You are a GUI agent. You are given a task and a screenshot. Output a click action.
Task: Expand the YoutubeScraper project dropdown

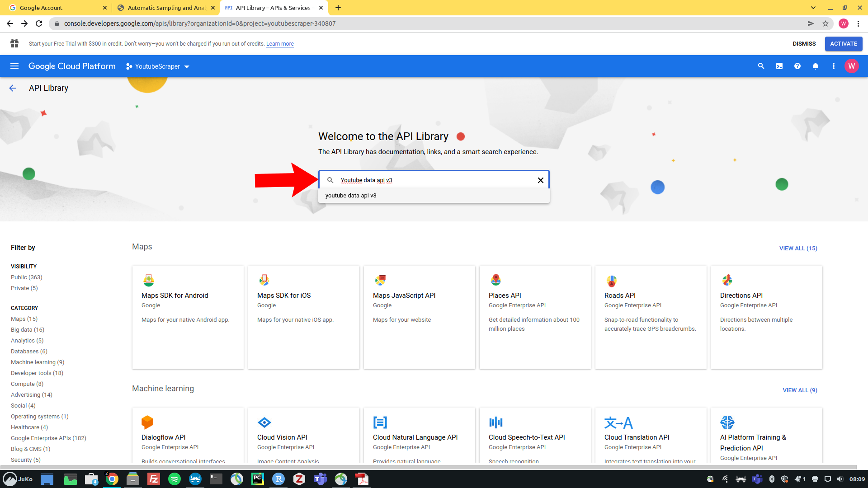pos(158,66)
